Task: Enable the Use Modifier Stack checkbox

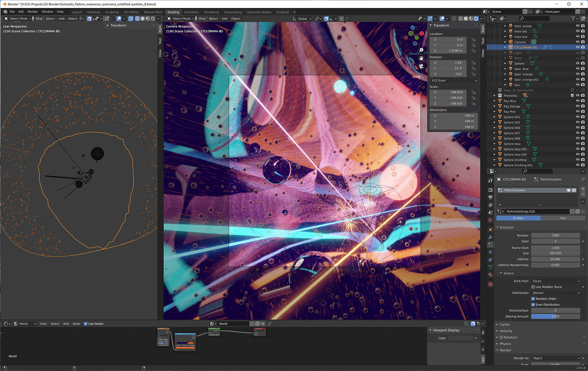Action: [533, 287]
